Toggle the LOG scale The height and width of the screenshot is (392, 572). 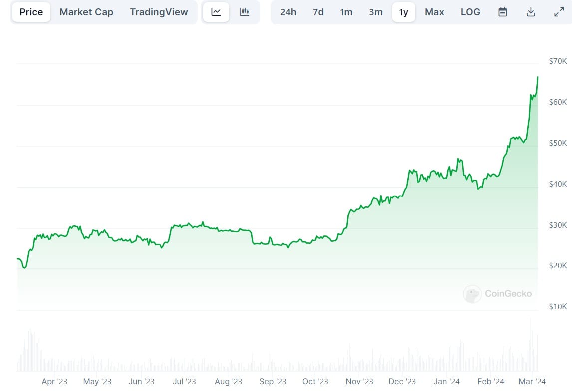(x=470, y=11)
